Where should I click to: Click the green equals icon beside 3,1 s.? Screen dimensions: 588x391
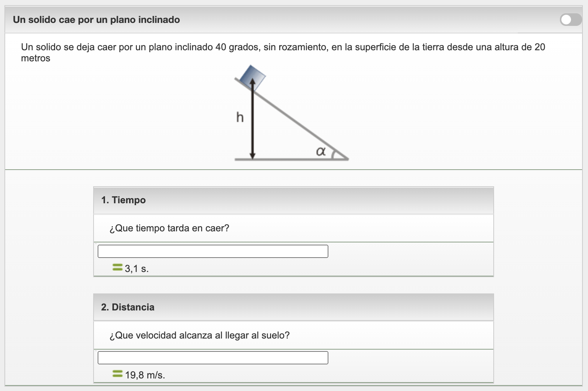click(x=117, y=267)
